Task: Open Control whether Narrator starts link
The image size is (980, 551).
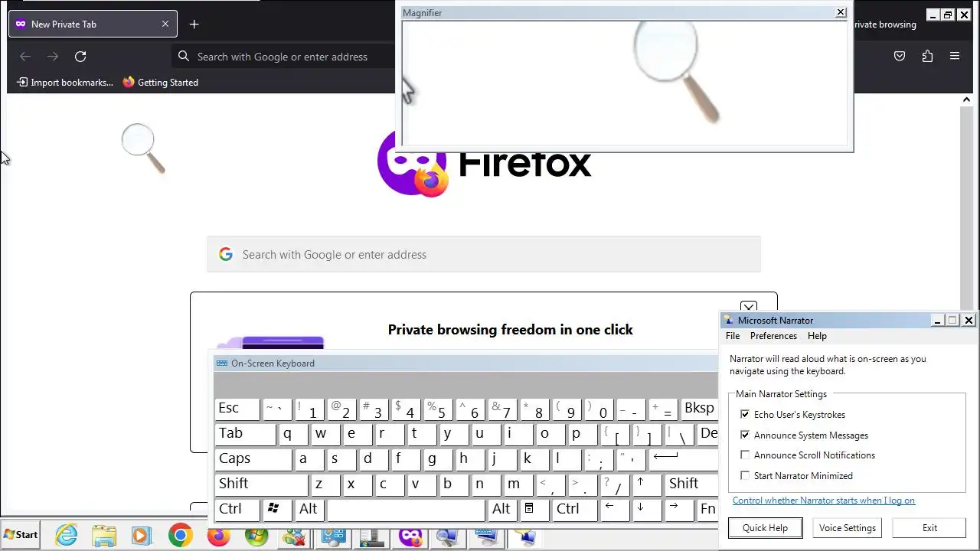Action: (824, 500)
